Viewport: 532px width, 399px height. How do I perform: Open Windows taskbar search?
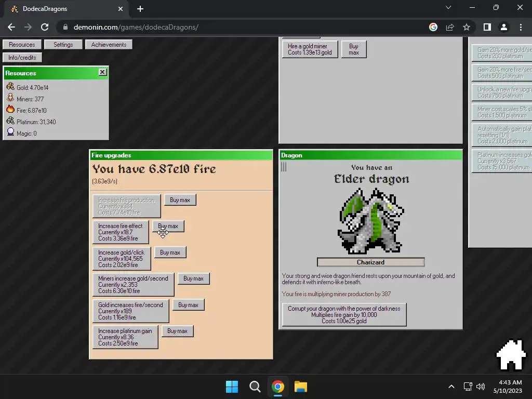pyautogui.click(x=255, y=387)
